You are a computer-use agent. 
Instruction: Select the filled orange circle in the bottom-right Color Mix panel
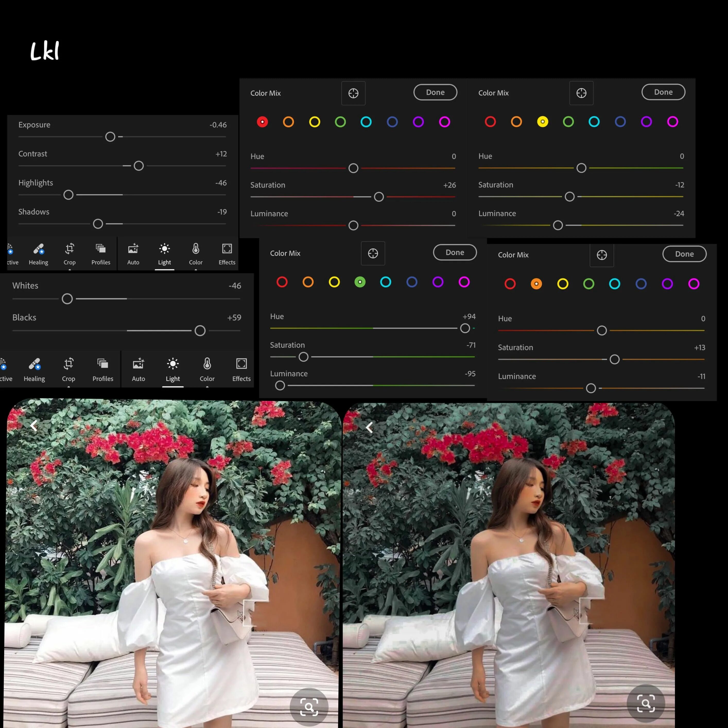point(536,284)
